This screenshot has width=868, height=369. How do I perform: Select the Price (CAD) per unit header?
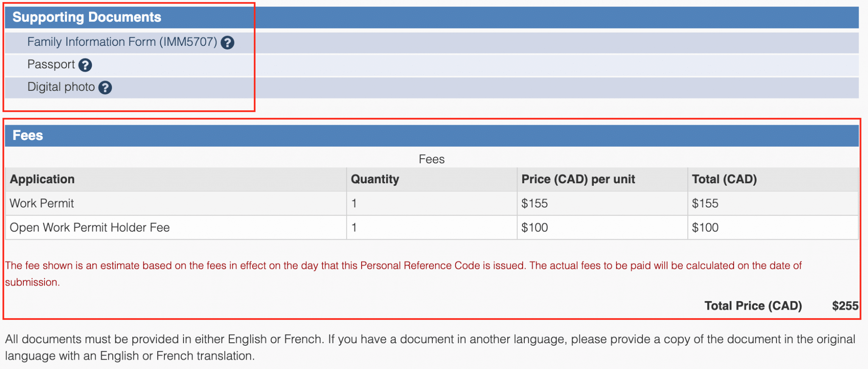pyautogui.click(x=578, y=179)
